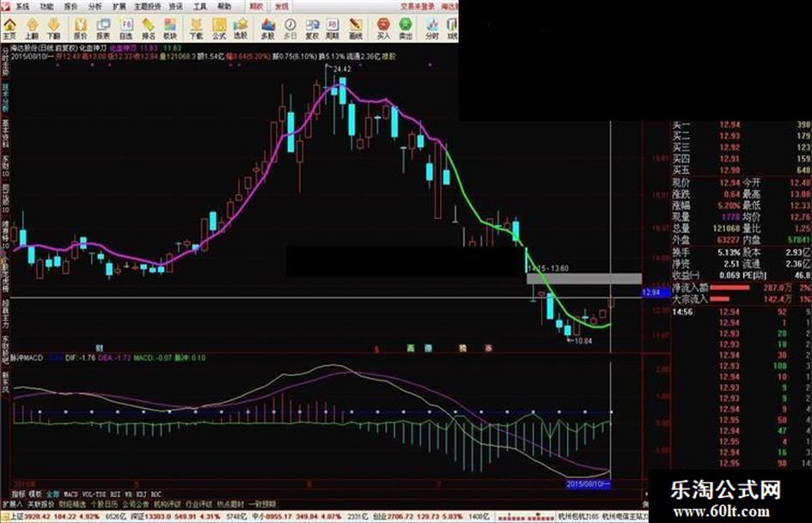Click the 净流入额 red bar
812x523 pixels.
tap(730, 288)
